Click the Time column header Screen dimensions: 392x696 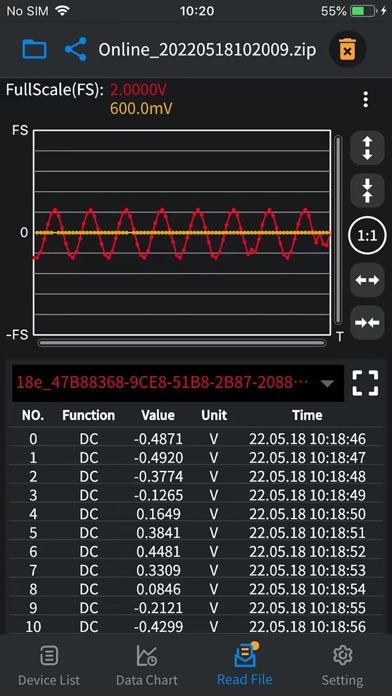click(307, 415)
